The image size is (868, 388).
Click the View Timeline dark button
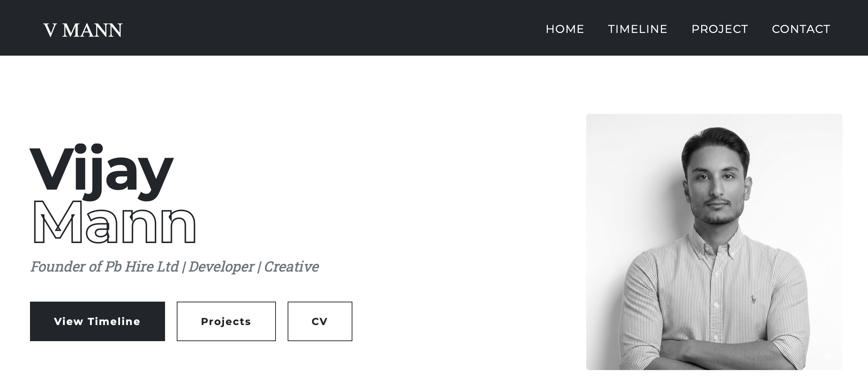97,321
